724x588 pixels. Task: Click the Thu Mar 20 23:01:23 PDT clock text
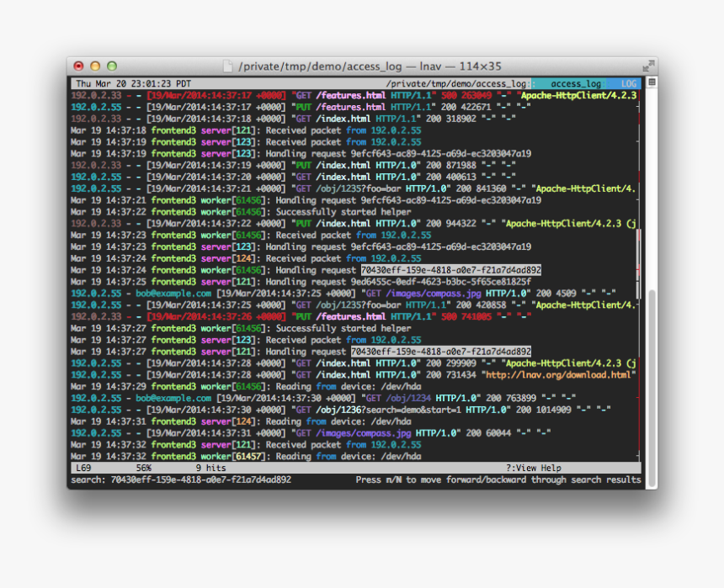(134, 83)
